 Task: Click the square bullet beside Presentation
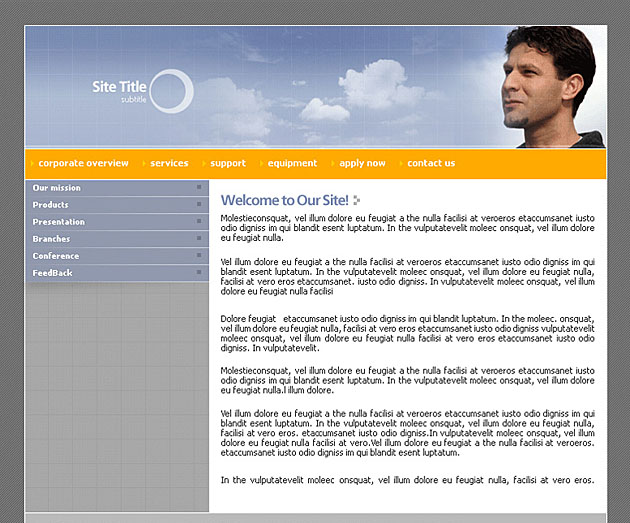pyautogui.click(x=199, y=221)
